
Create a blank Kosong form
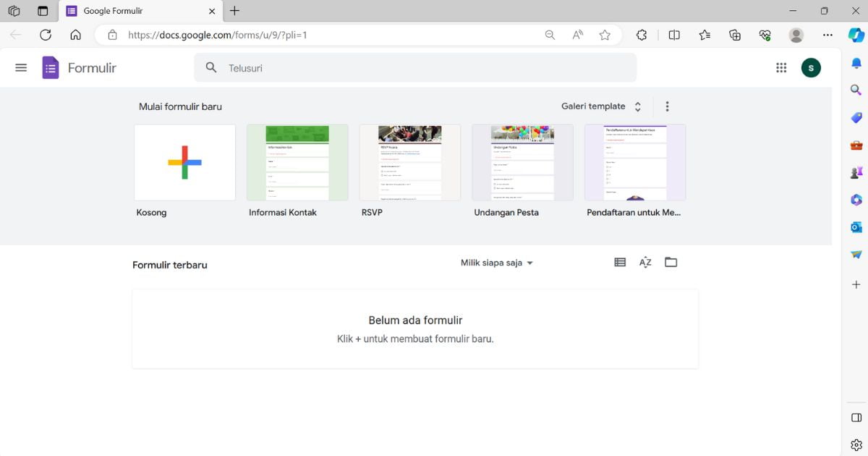(x=184, y=162)
